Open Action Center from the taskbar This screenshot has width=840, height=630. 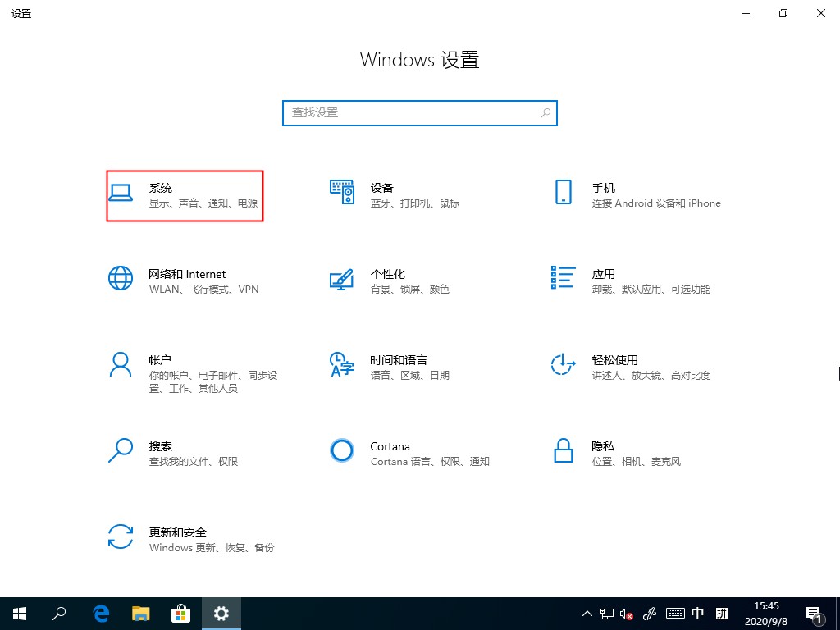pos(815,613)
